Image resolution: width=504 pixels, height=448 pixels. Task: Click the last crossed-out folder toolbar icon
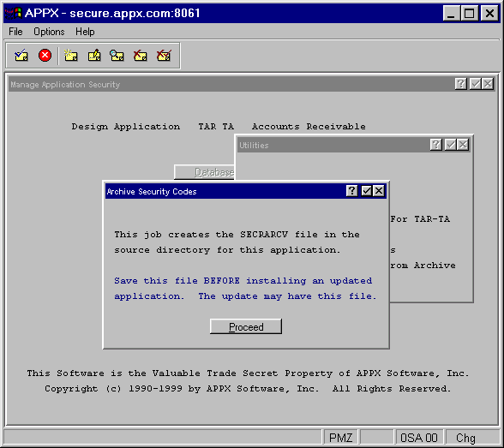click(x=164, y=56)
